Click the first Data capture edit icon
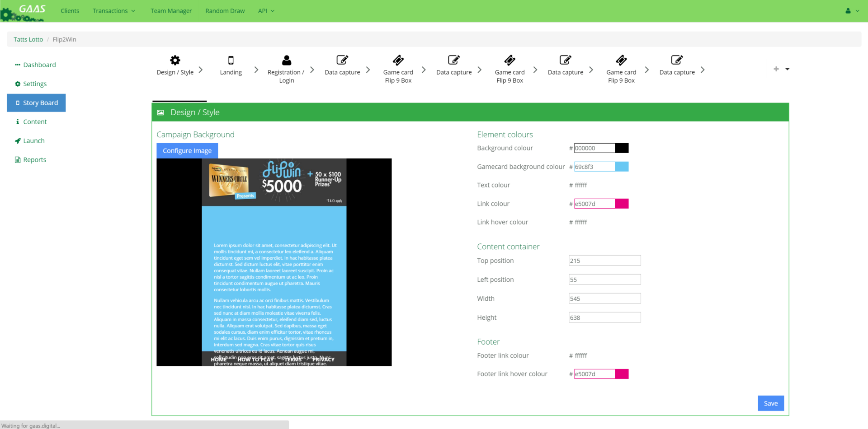 342,60
